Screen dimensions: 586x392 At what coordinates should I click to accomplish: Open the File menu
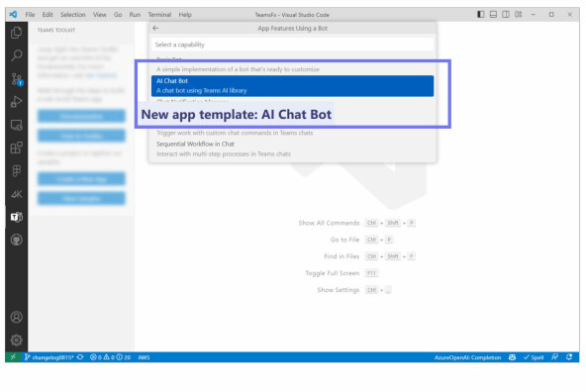click(x=30, y=14)
